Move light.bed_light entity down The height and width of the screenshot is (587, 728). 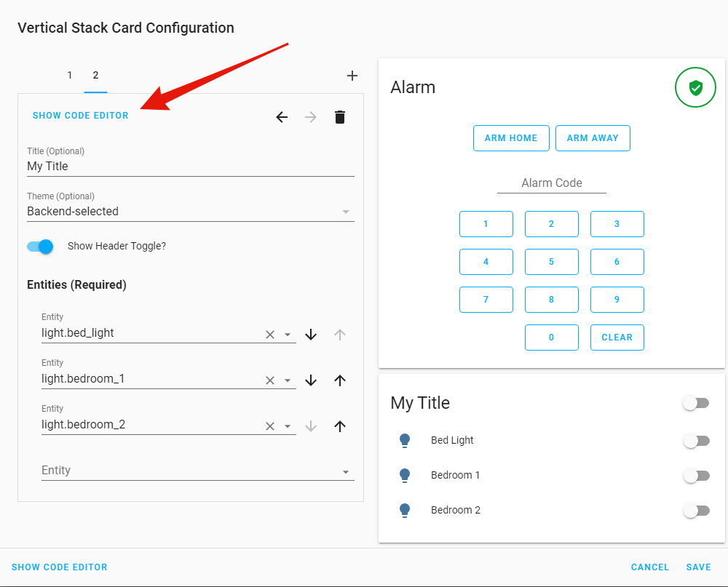point(311,335)
